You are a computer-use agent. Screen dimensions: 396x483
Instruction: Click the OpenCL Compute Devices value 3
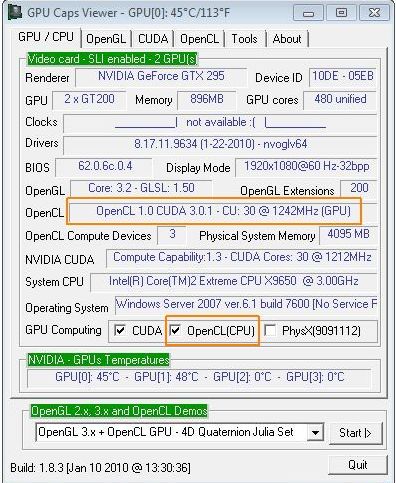172,235
